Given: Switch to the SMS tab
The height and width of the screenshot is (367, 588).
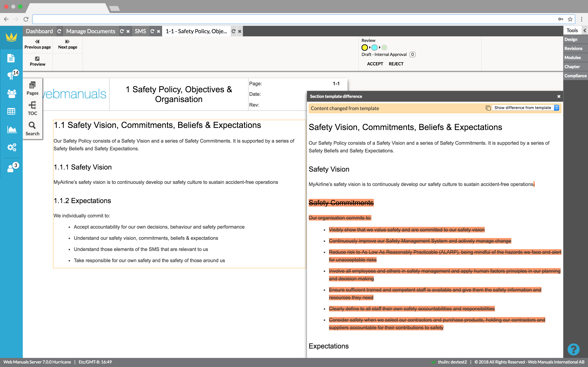Looking at the screenshot, I should point(140,31).
